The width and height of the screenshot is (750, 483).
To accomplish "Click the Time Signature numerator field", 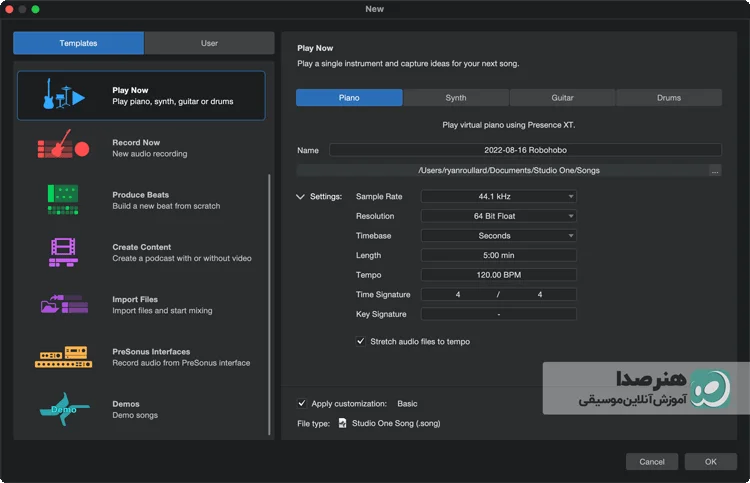I will [x=458, y=295].
